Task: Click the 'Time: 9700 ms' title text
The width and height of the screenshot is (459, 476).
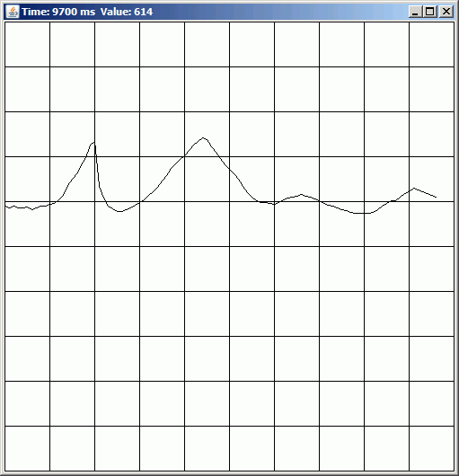Action: pyautogui.click(x=58, y=12)
